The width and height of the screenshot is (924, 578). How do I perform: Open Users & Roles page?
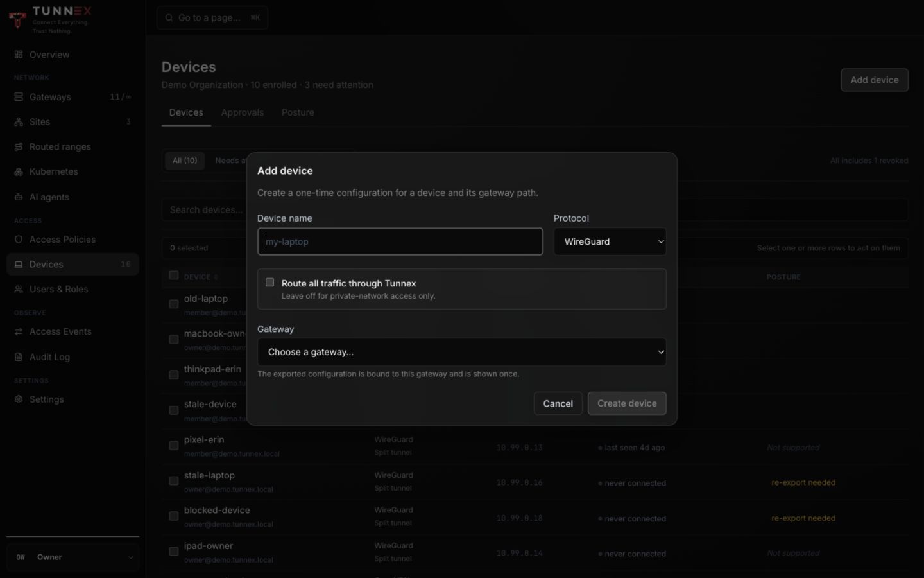point(73,289)
